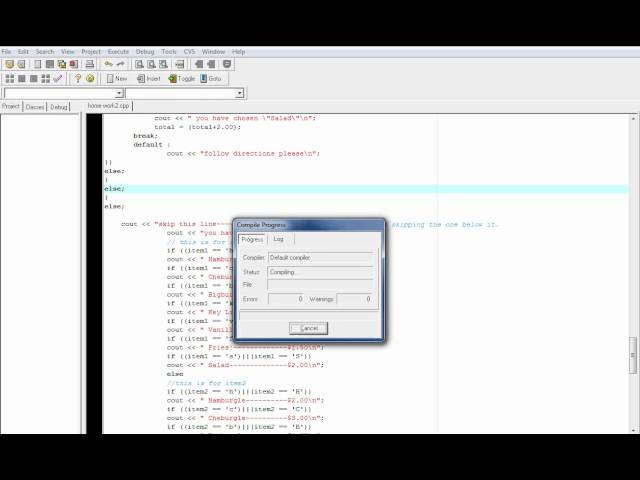Screen dimensions: 640x480
Task: Open project options shield icon
Action: click(227, 64)
